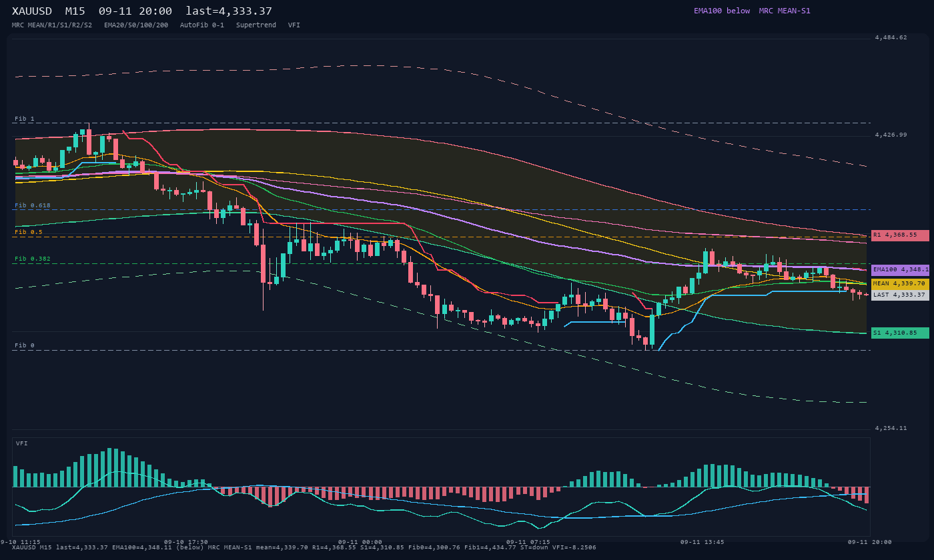
Task: Click the '09-11 07:15' time axis label
Action: pos(528,542)
